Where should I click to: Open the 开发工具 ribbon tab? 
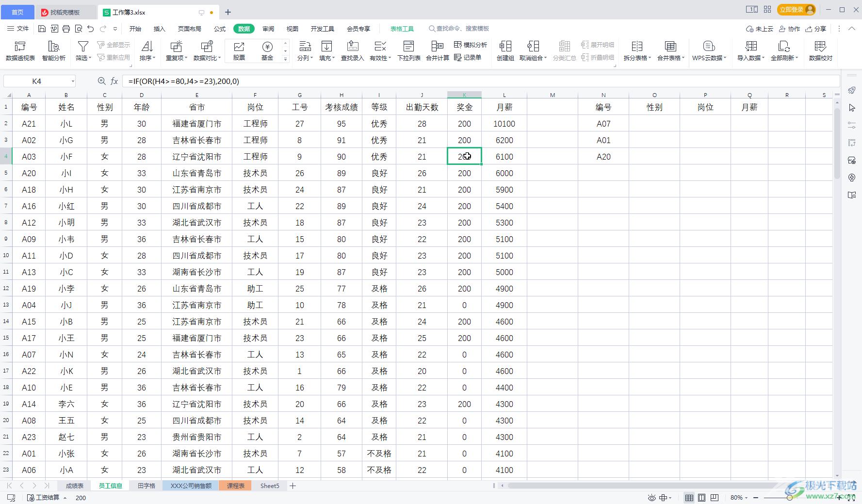pyautogui.click(x=323, y=29)
